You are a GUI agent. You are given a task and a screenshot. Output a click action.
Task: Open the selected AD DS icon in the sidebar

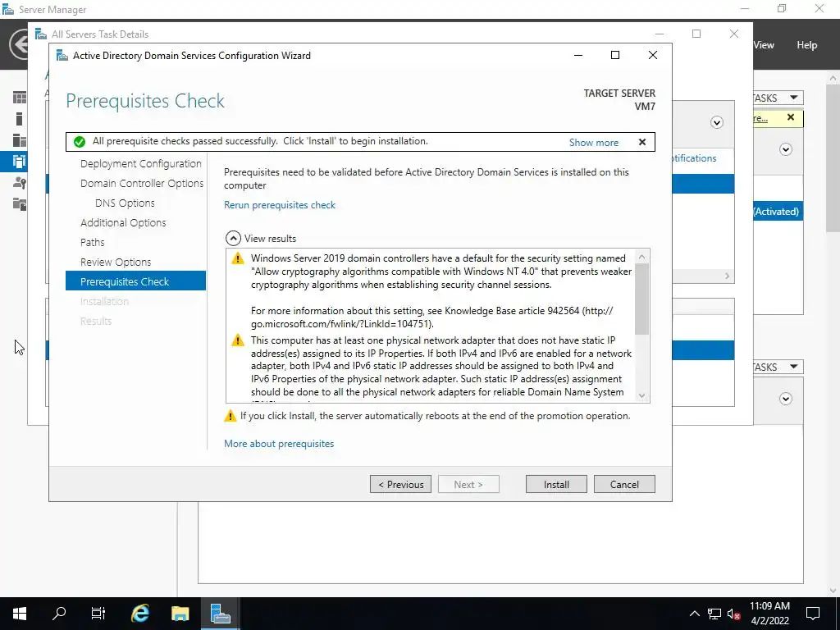pyautogui.click(x=20, y=162)
